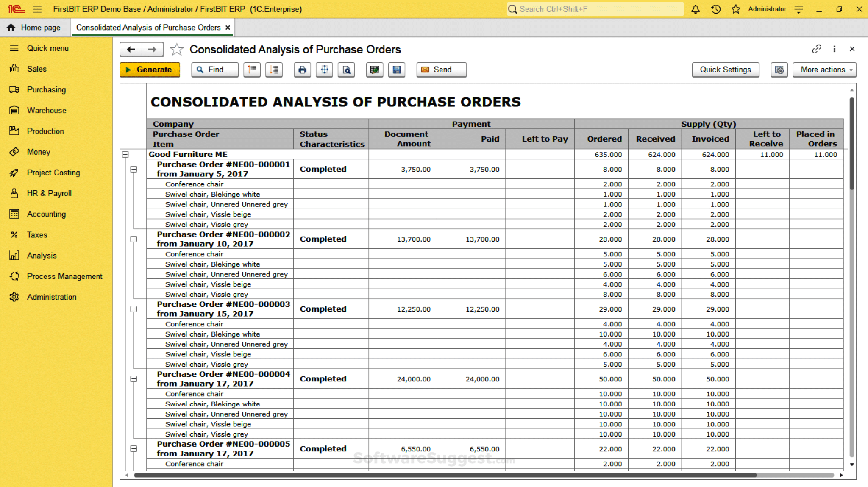Click the Save report icon

click(x=397, y=70)
